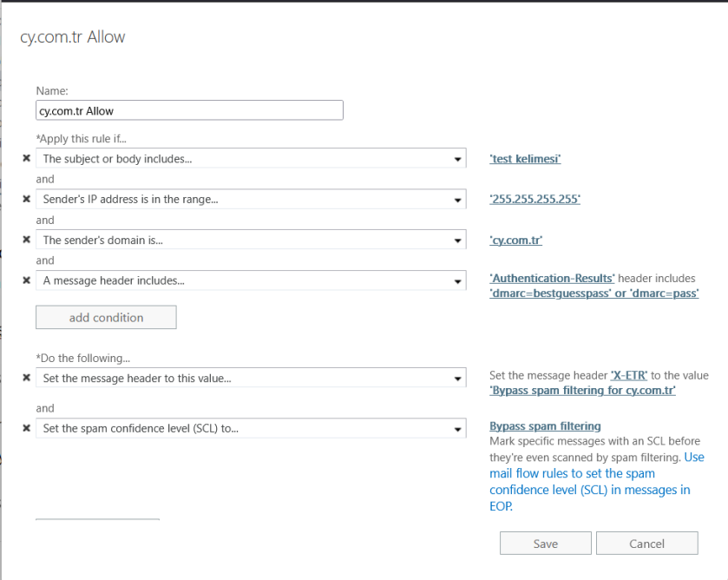The height and width of the screenshot is (580, 728).
Task: Remove the message header includes condition
Action: pos(26,281)
